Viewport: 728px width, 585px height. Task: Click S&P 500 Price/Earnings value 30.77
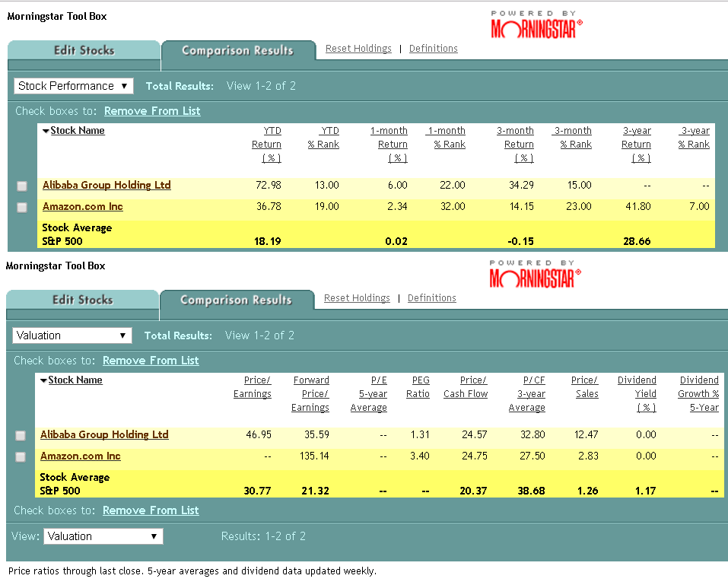click(257, 491)
